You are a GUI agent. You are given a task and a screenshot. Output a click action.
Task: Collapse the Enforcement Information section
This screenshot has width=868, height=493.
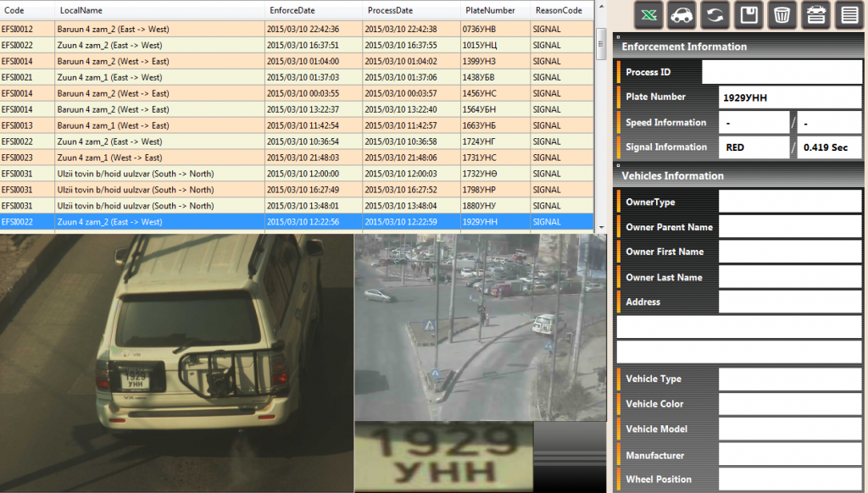coord(619,37)
